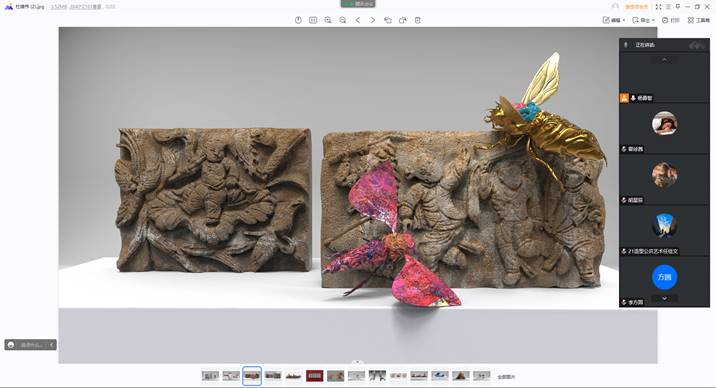
Task: Go to the next image arrow
Action: pyautogui.click(x=373, y=20)
